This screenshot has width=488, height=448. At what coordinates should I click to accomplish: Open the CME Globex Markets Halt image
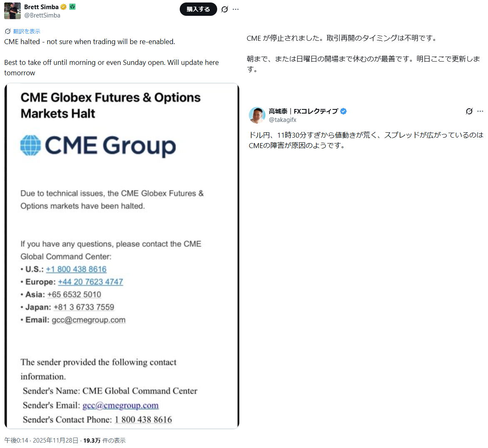click(121, 166)
